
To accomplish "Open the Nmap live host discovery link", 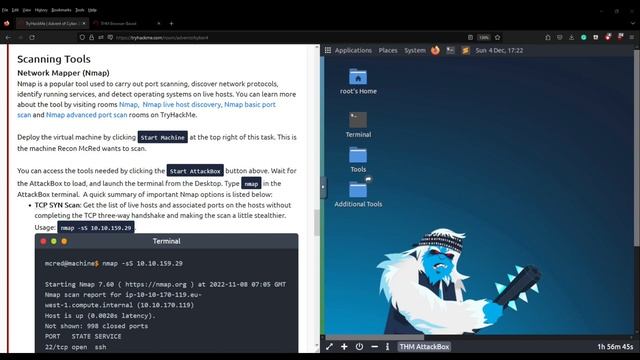I will tap(182, 104).
